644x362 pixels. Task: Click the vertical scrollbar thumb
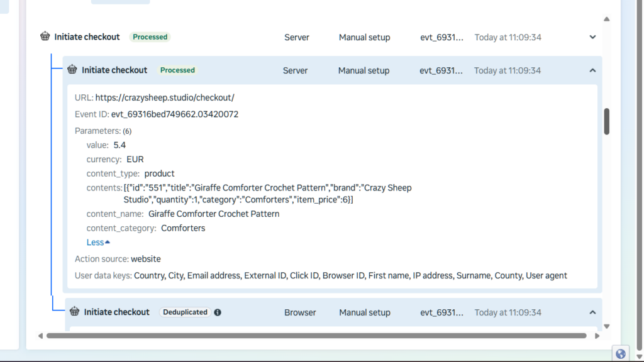607,121
